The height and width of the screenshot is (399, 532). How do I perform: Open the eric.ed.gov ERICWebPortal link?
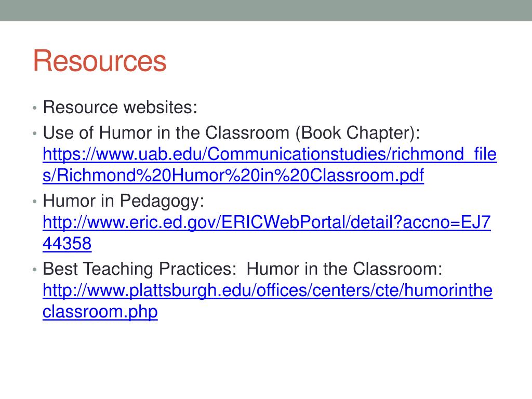(x=267, y=222)
